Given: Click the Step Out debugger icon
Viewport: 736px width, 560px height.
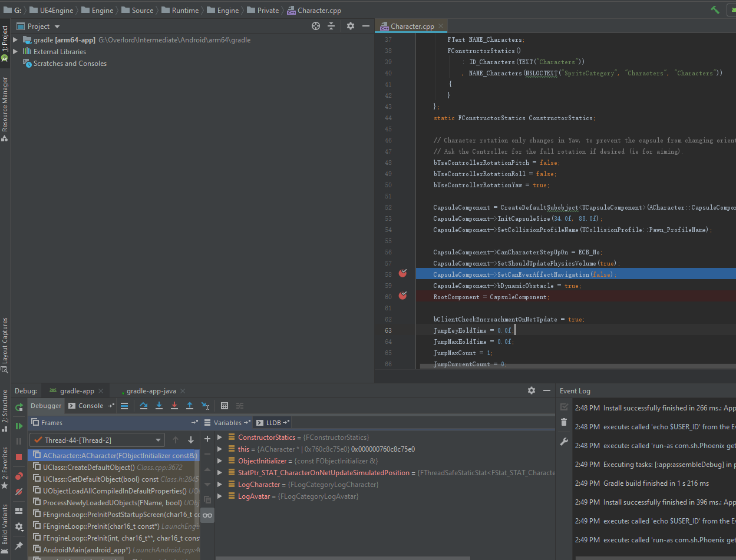Looking at the screenshot, I should pos(190,406).
